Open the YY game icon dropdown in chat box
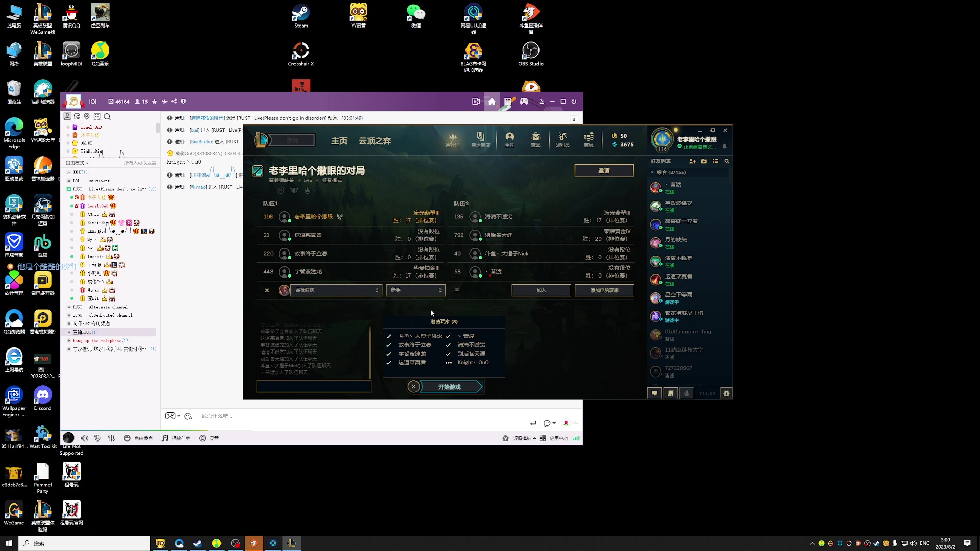This screenshot has width=980, height=551. (173, 416)
